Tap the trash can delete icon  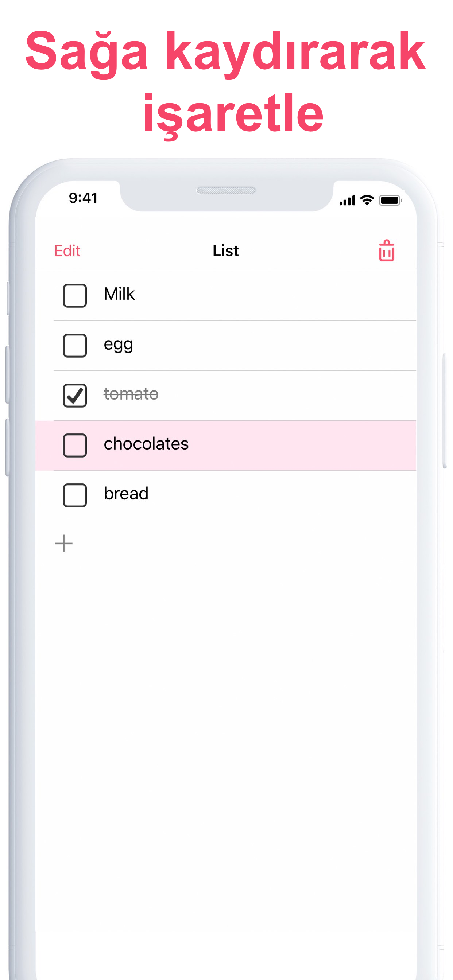click(x=386, y=250)
